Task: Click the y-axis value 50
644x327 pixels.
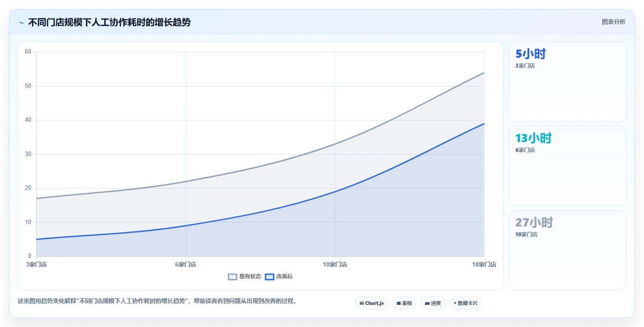Action: coord(28,86)
